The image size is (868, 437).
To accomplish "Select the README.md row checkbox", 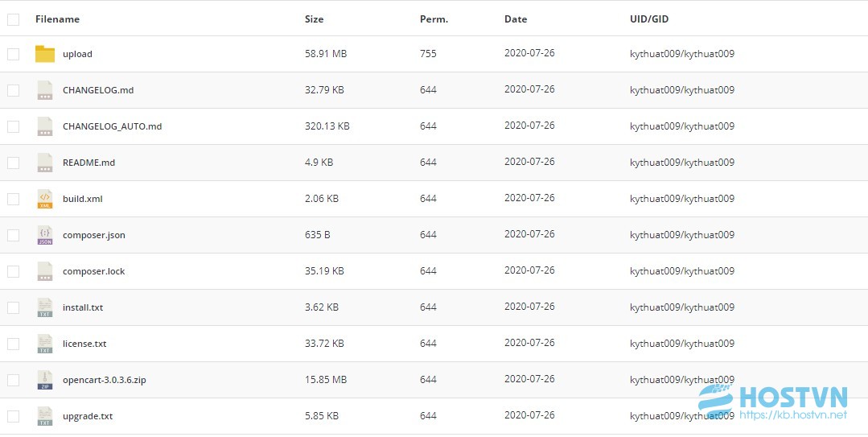I will tap(14, 163).
